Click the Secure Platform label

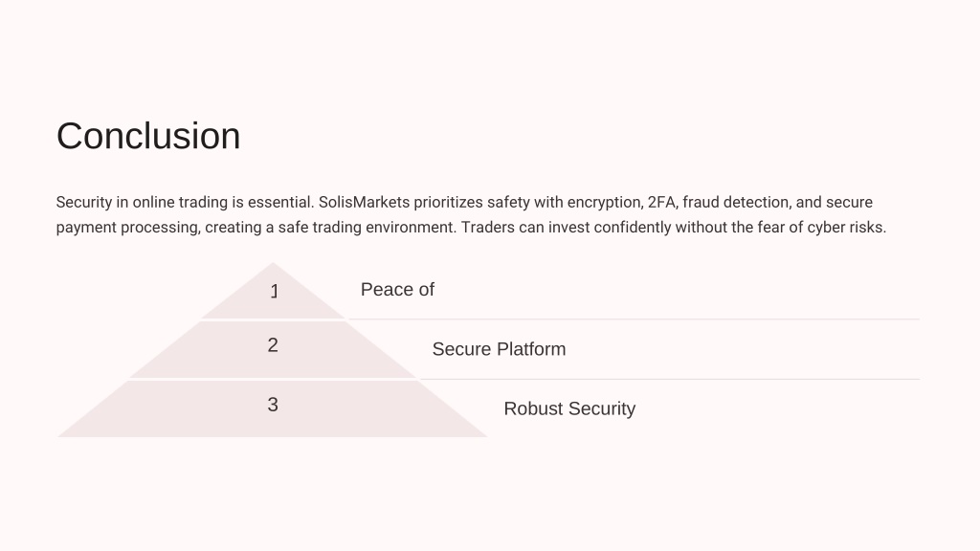499,348
